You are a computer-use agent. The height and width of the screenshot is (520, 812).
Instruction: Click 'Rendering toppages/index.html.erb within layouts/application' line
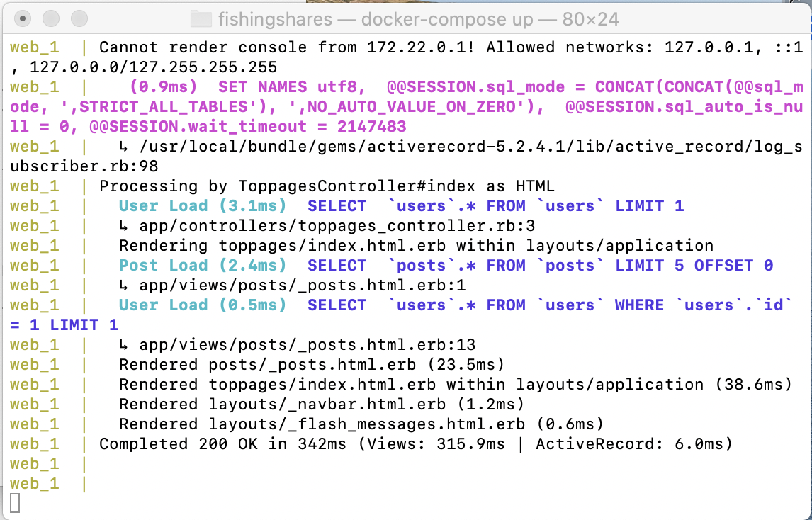click(x=417, y=246)
